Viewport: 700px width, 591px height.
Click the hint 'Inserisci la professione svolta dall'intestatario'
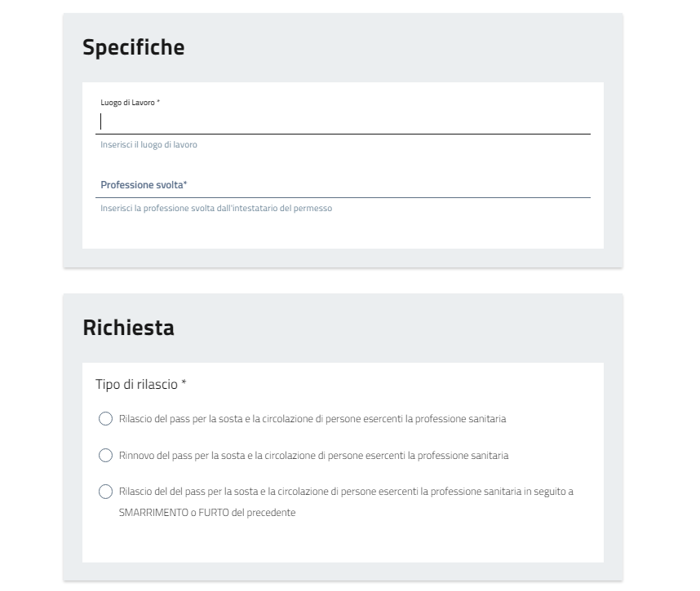(x=216, y=209)
